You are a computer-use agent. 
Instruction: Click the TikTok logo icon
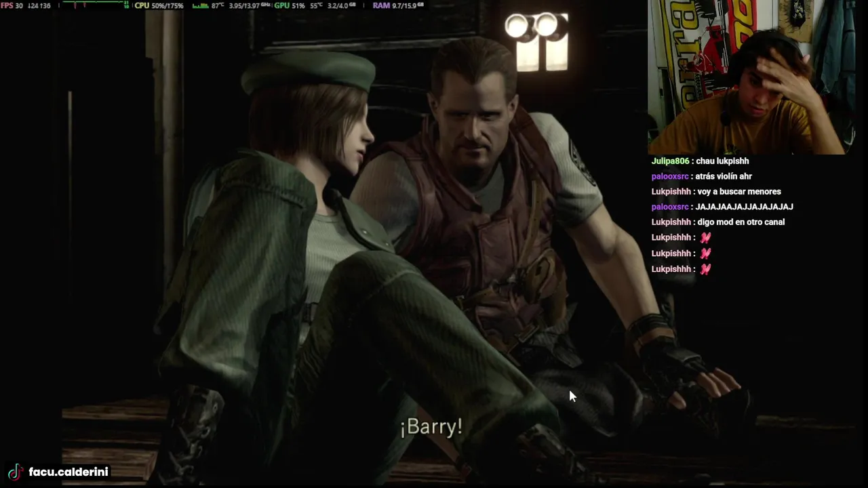coord(15,472)
